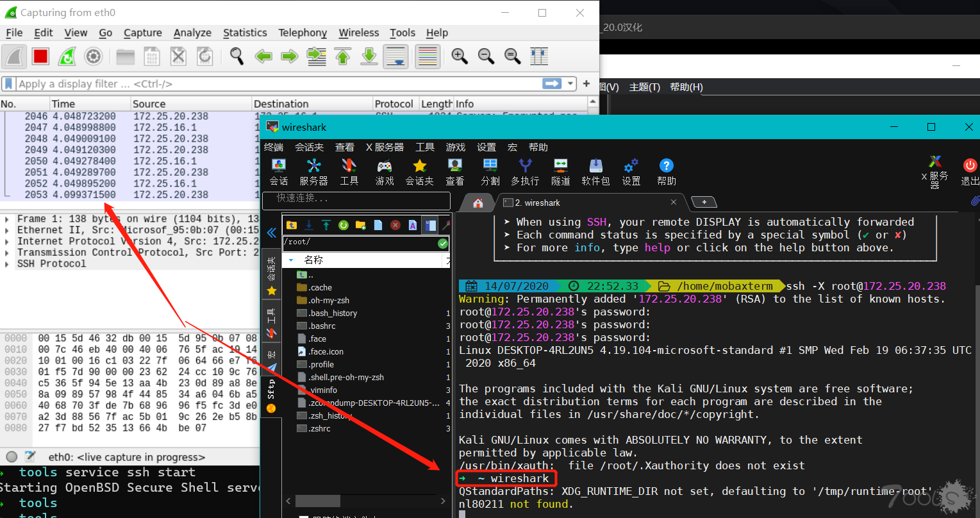Open display filter bookmark menu
980x518 pixels.
click(8, 83)
